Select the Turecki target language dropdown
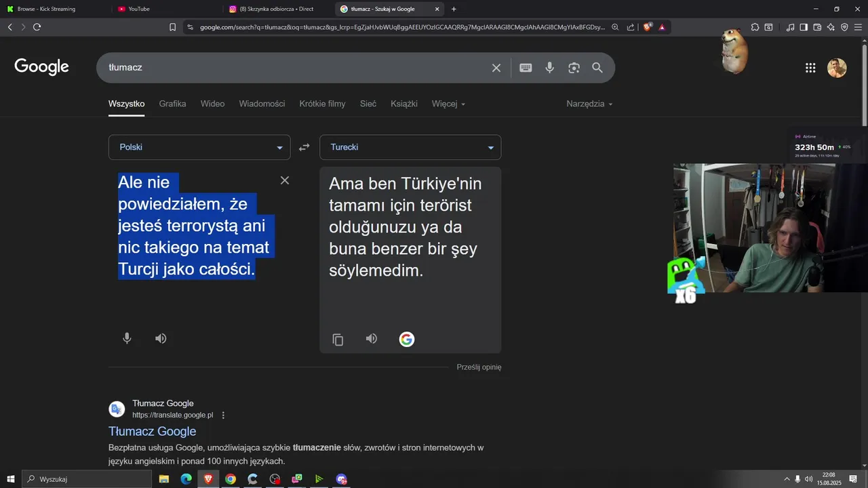Screen dimensions: 868x488 click(x=410, y=147)
